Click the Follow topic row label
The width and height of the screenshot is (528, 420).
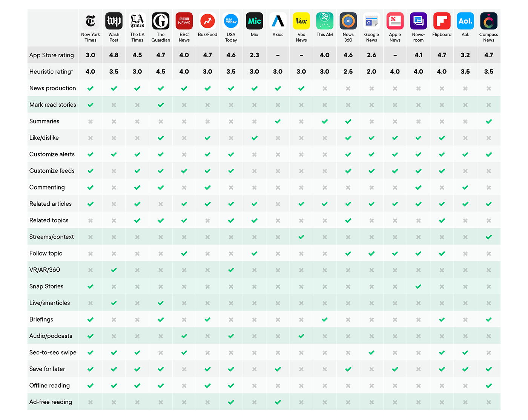coord(46,254)
